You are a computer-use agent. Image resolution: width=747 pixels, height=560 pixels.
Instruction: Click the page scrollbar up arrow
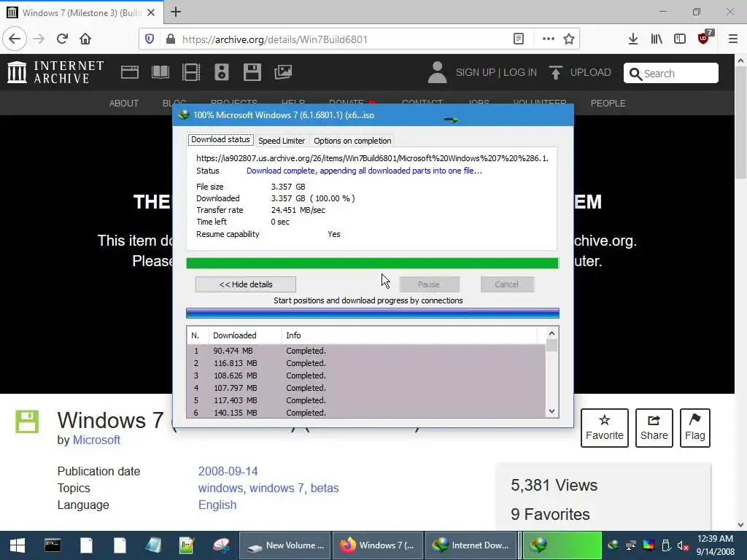(740, 61)
